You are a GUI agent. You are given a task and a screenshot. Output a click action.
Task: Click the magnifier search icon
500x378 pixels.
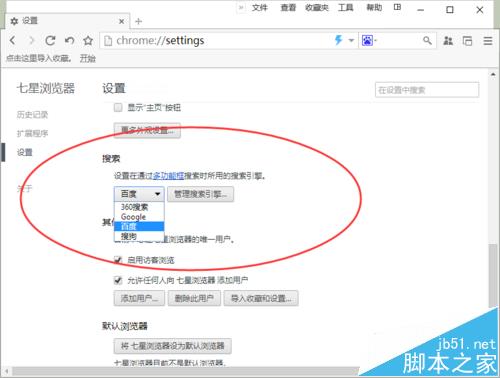(427, 41)
